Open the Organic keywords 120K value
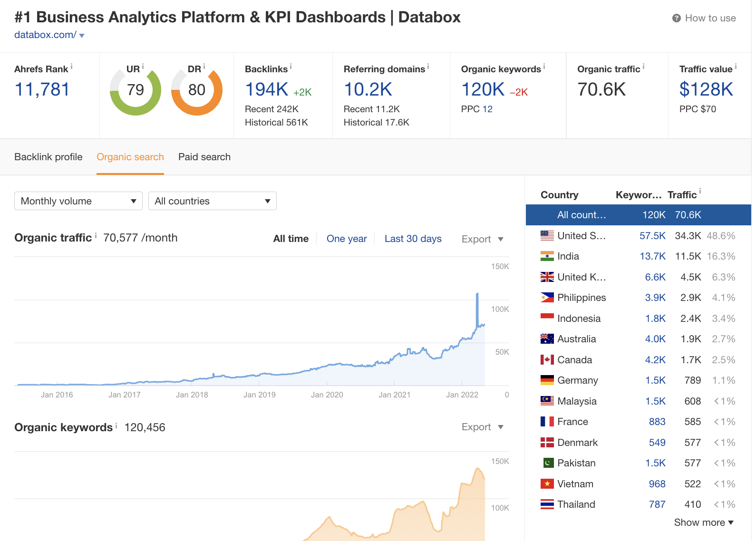Screen dimensions: 756x541 tap(483, 89)
